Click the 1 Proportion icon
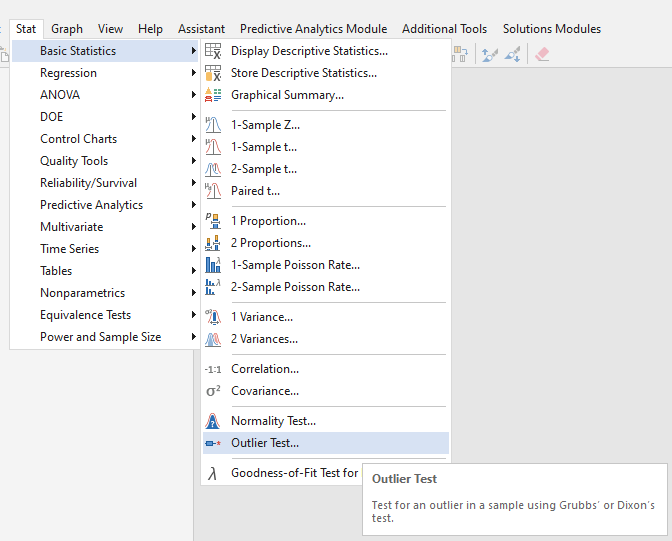672x541 pixels. (x=213, y=221)
